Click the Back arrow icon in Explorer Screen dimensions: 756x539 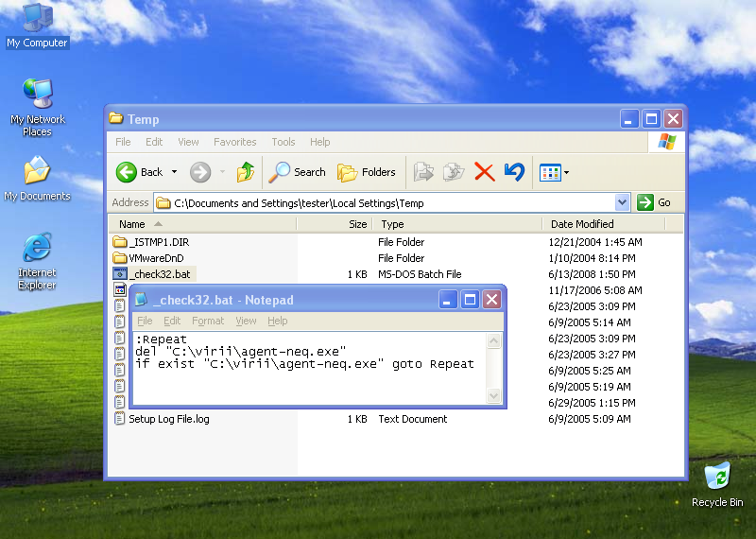[127, 172]
